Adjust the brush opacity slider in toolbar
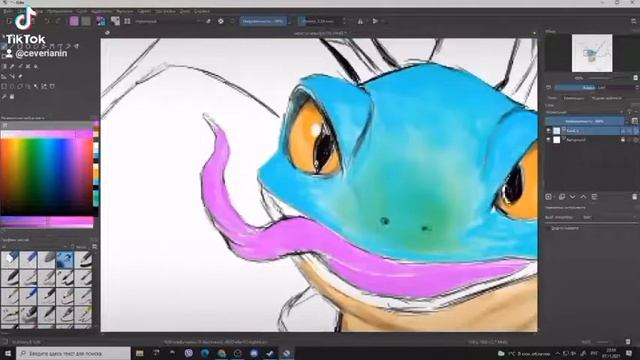The width and height of the screenshot is (640, 360). click(x=263, y=21)
